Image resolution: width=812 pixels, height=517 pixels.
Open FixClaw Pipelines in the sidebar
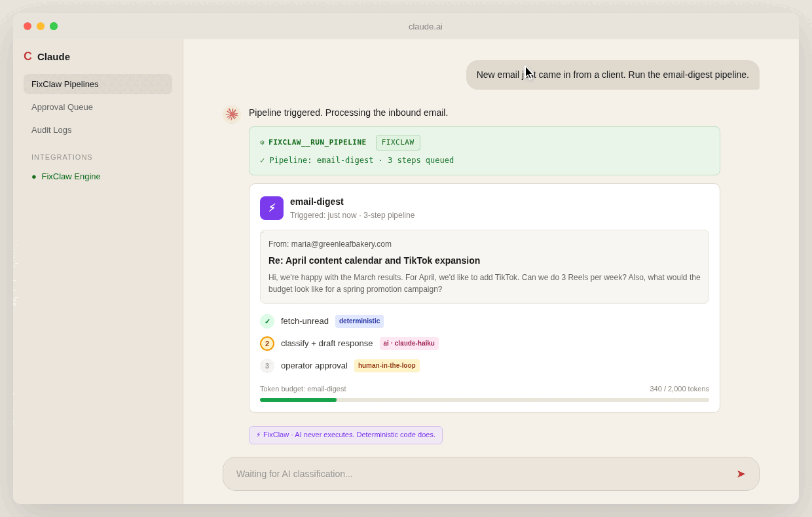click(x=98, y=84)
